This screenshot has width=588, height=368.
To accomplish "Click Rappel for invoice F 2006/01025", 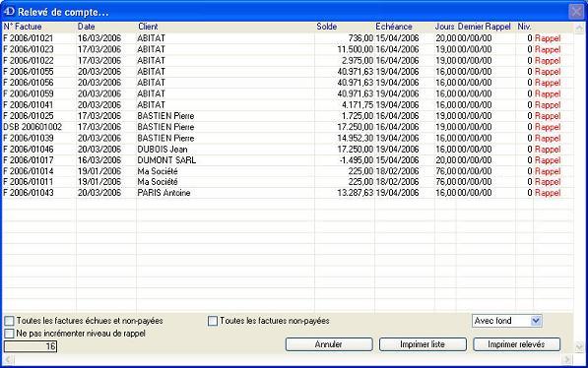I will pyautogui.click(x=548, y=116).
